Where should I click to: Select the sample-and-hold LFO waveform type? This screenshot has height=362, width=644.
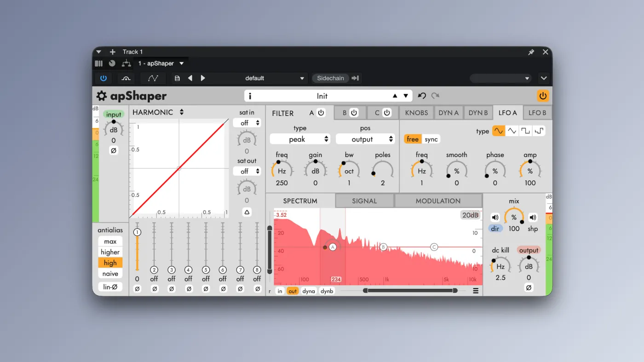click(539, 131)
